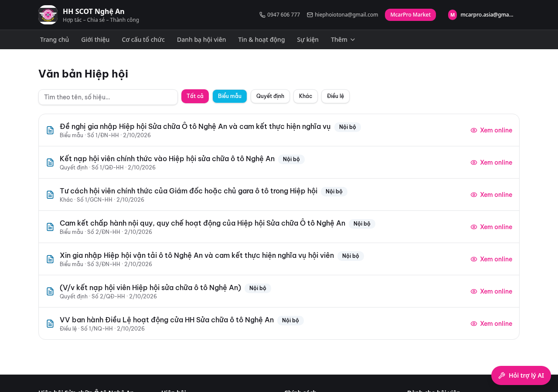Open Kết nạp hội viên chính thức document title
Image resolution: width=558 pixels, height=392 pixels.
pos(167,159)
